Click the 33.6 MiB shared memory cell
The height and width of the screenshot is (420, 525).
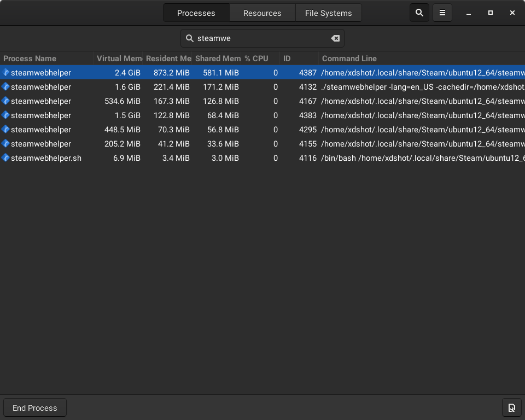[223, 144]
